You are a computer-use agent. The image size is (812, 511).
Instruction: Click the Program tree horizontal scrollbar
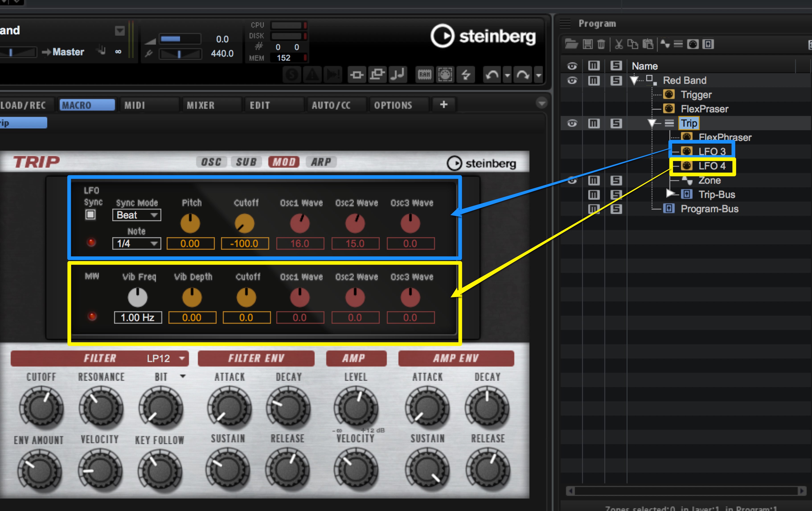coord(686,491)
